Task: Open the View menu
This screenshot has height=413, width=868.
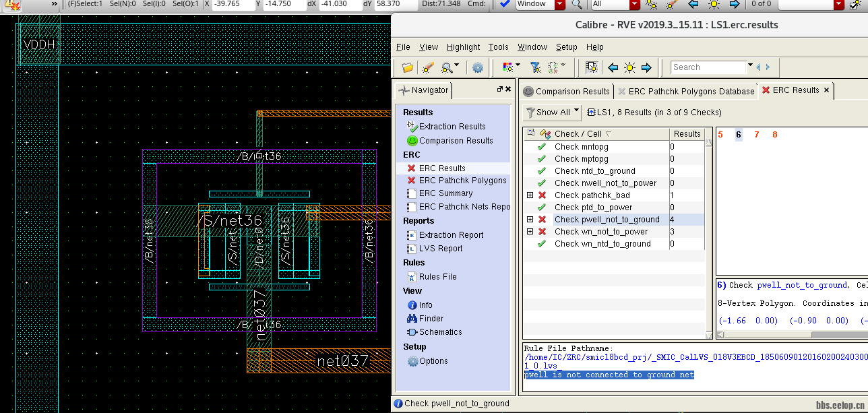Action: (429, 47)
